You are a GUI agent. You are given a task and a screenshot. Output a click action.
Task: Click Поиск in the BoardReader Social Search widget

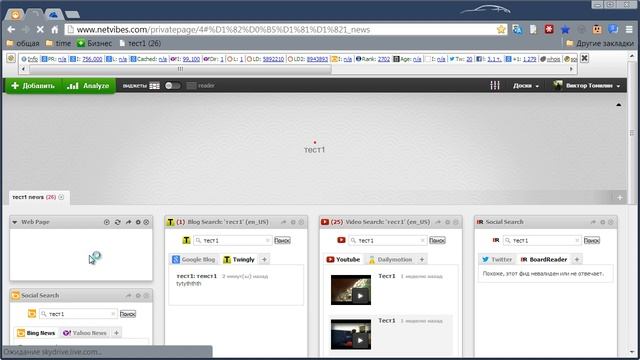[x=591, y=240]
